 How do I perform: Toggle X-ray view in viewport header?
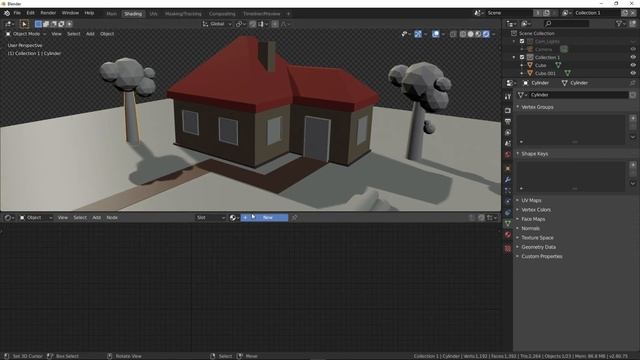tap(453, 34)
